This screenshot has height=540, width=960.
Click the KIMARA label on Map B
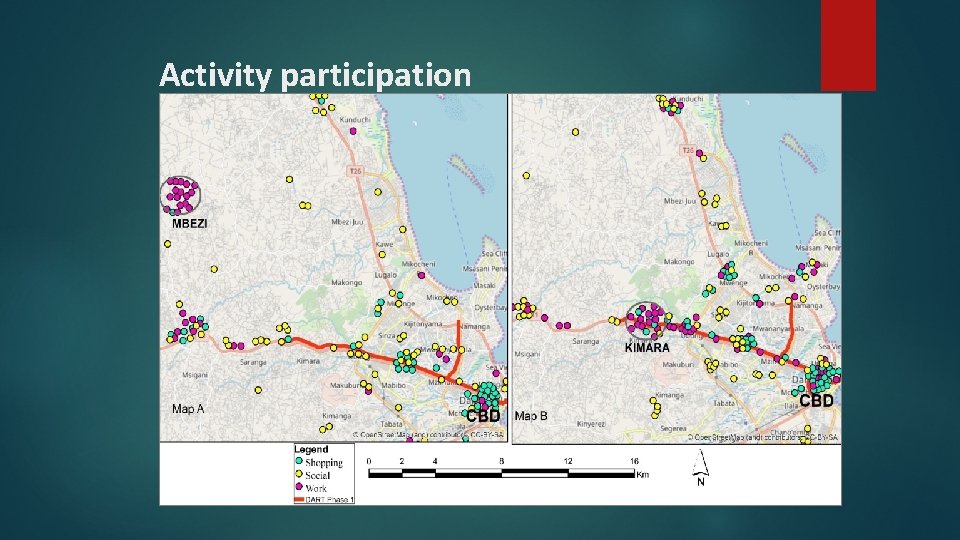click(647, 348)
